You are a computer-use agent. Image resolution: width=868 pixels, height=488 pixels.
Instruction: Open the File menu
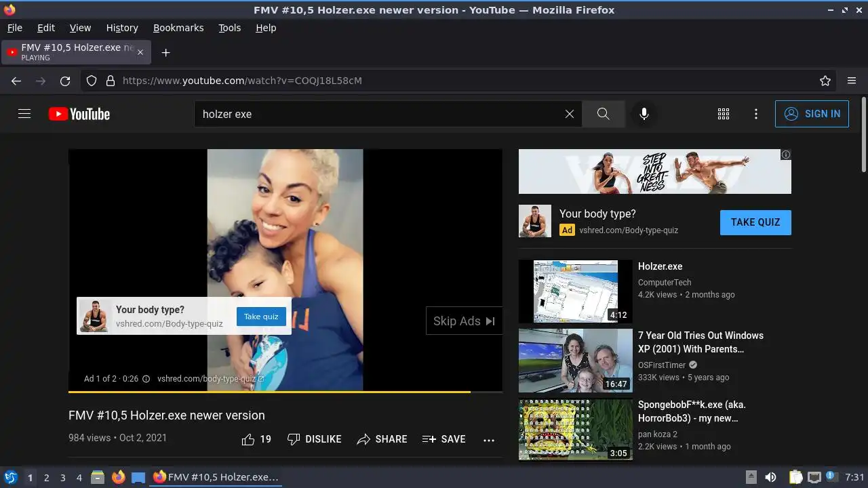(14, 28)
